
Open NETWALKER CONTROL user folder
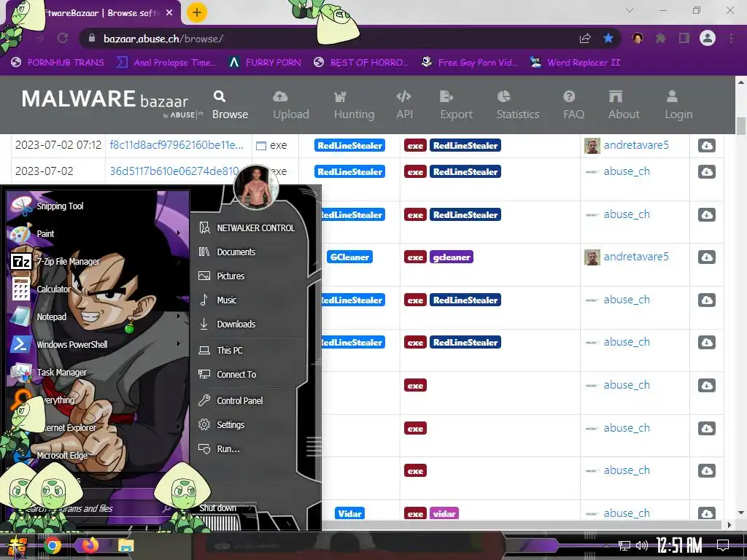pos(247,228)
